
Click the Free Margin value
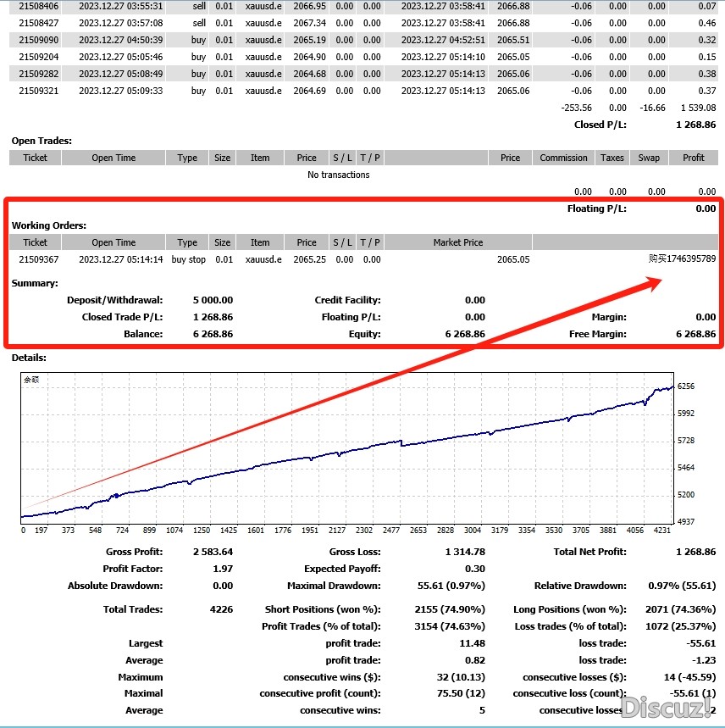(x=695, y=334)
